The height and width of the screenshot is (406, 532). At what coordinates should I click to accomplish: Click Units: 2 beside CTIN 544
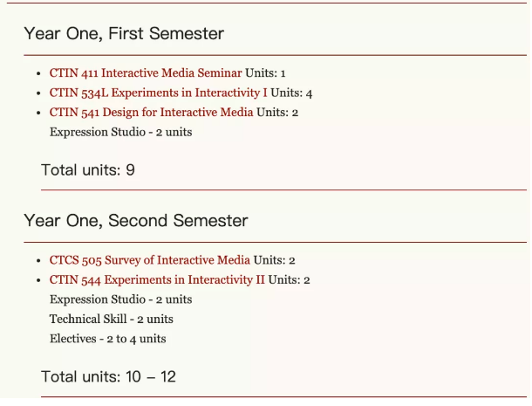289,280
